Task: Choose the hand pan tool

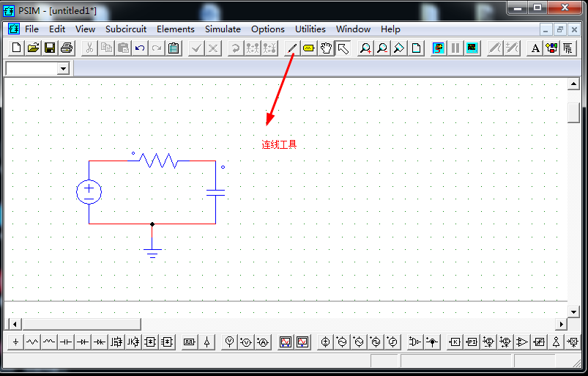Action: point(326,48)
